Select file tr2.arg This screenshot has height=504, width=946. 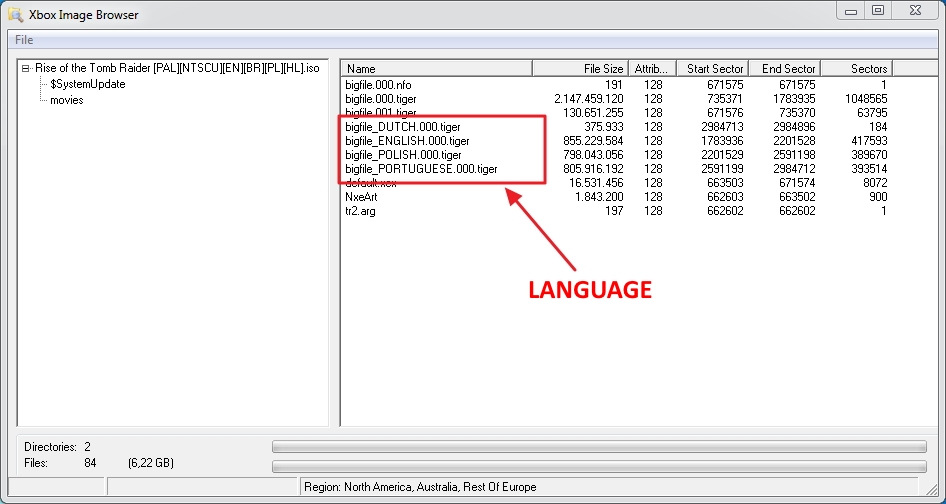tap(360, 211)
